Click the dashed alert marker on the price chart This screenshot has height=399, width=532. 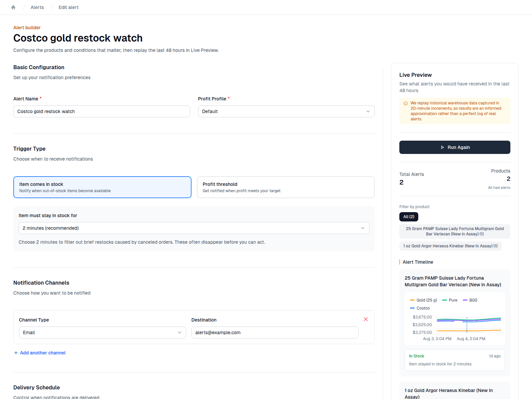pos(467,325)
